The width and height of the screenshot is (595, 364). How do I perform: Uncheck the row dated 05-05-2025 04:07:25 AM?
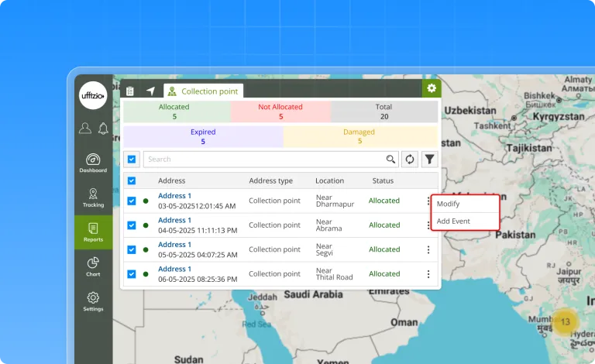click(132, 249)
